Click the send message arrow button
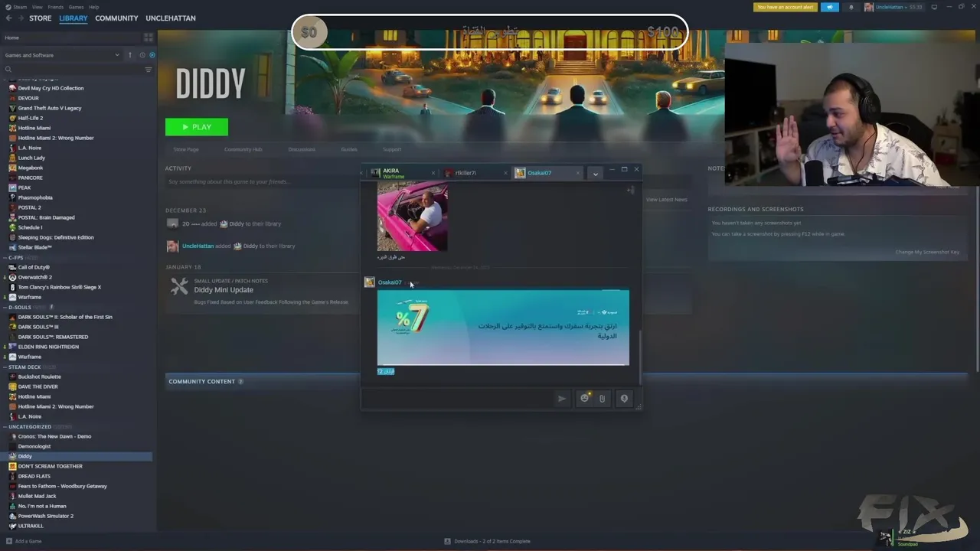The image size is (980, 551). point(562,398)
